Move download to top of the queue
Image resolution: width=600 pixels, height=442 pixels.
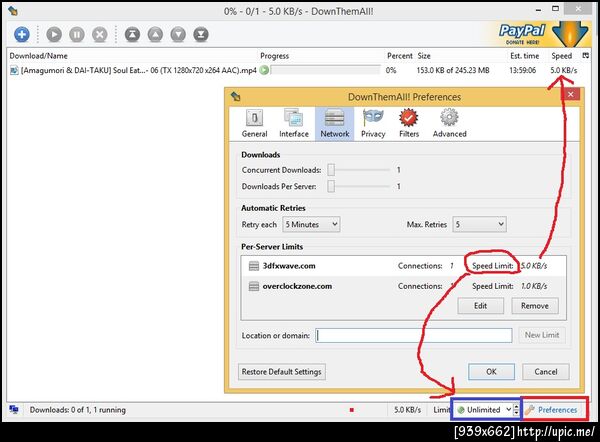pyautogui.click(x=132, y=34)
